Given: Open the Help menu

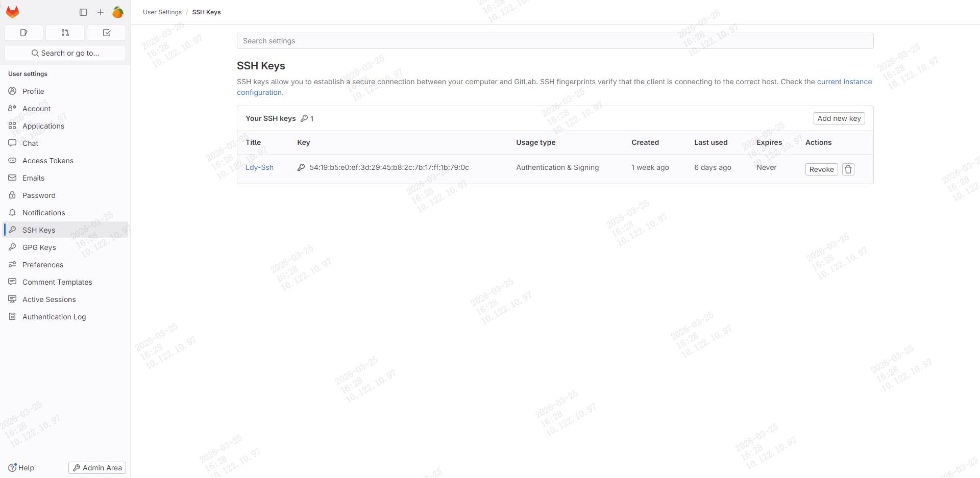Looking at the screenshot, I should click(x=21, y=468).
